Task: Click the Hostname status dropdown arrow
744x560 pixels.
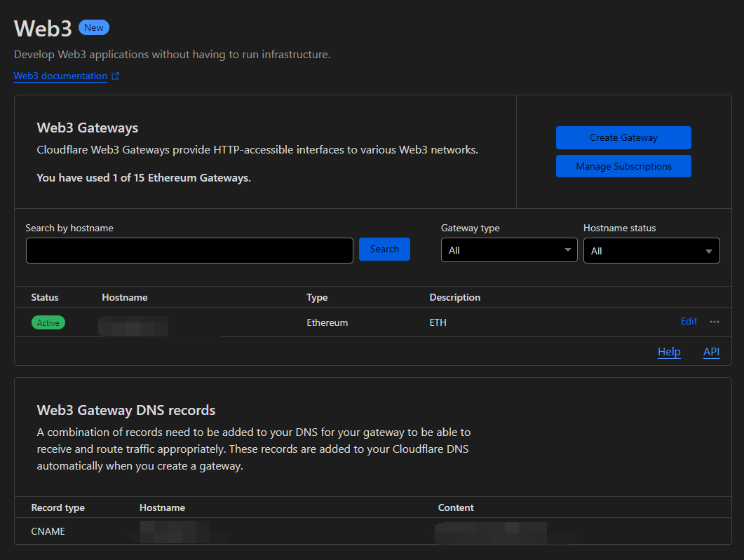Action: pos(709,252)
